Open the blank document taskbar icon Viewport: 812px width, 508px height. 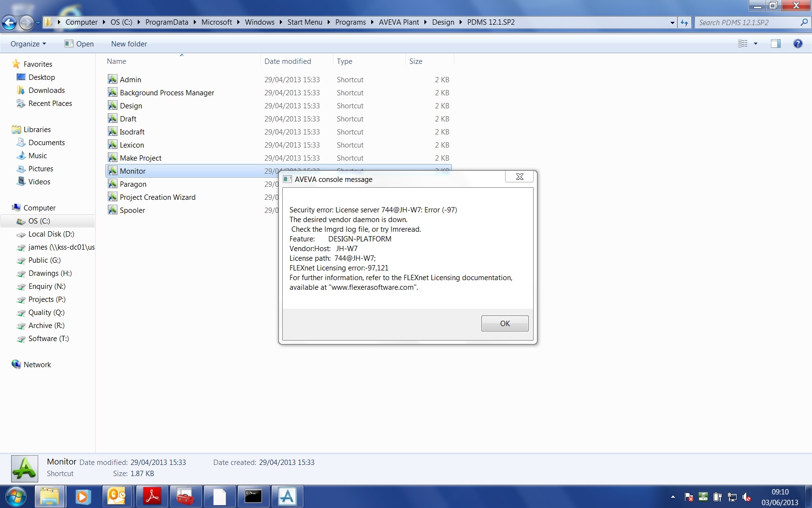219,496
